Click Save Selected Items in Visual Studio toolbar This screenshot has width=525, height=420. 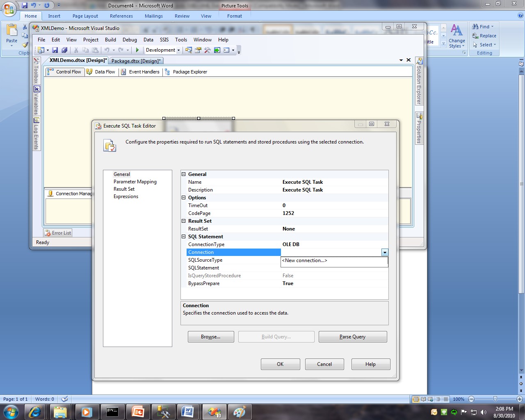click(x=55, y=50)
